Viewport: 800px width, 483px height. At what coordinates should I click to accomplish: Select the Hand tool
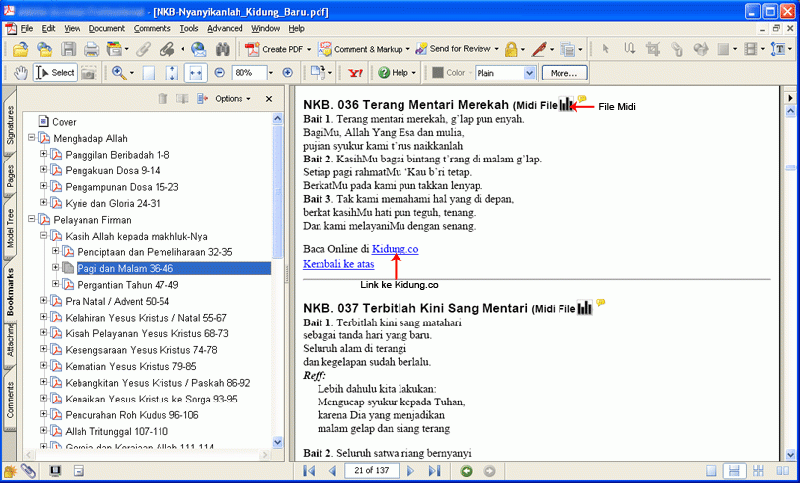pos(20,73)
